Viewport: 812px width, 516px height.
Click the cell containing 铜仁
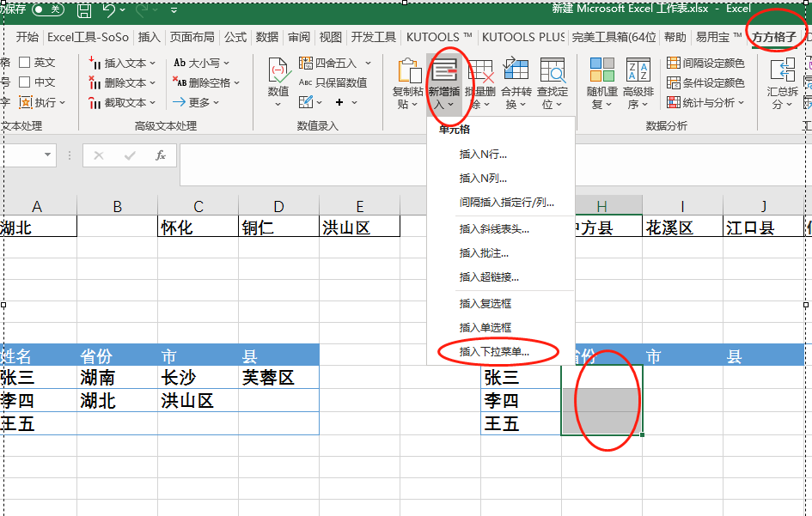coord(278,227)
